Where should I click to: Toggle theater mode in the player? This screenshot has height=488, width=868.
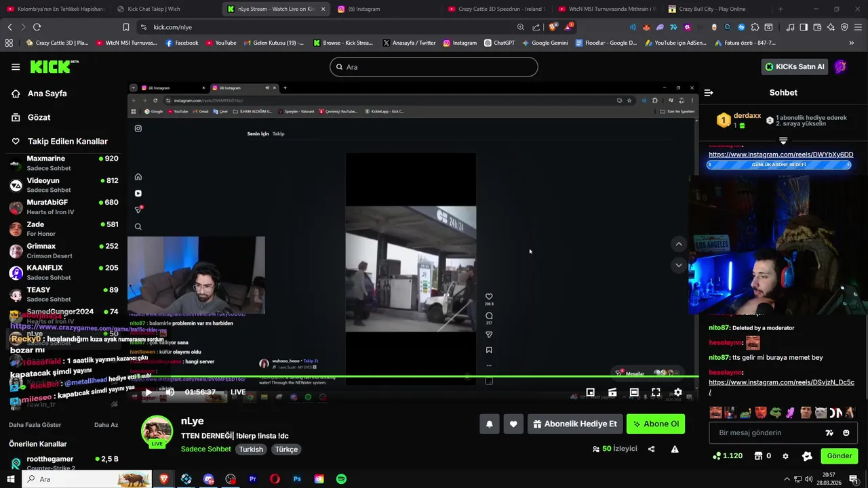[x=634, y=392]
